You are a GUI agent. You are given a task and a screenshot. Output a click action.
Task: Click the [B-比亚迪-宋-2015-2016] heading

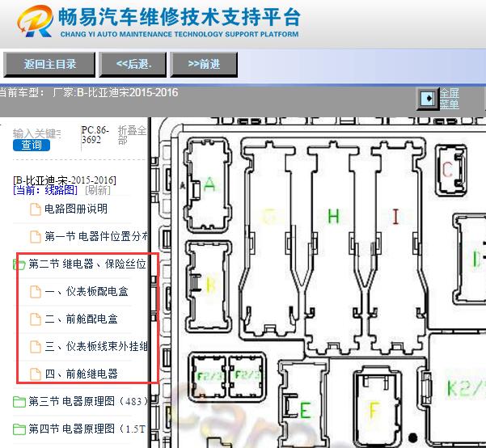(x=65, y=180)
